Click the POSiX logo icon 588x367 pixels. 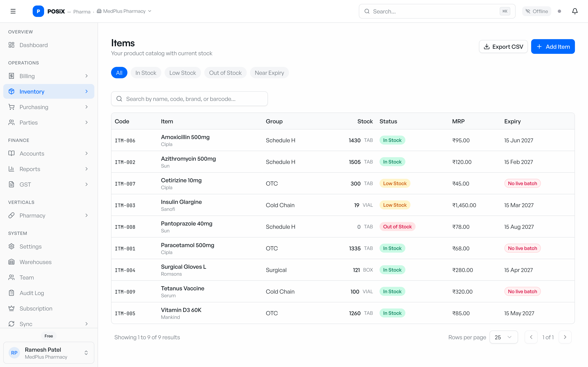(x=38, y=11)
